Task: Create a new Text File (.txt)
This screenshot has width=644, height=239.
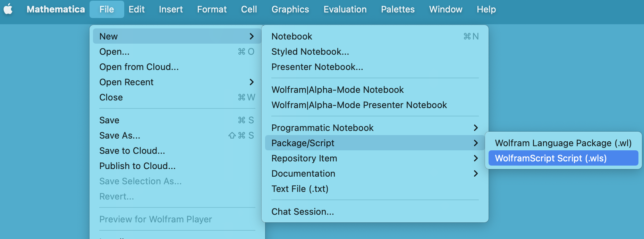Action: (x=375, y=188)
